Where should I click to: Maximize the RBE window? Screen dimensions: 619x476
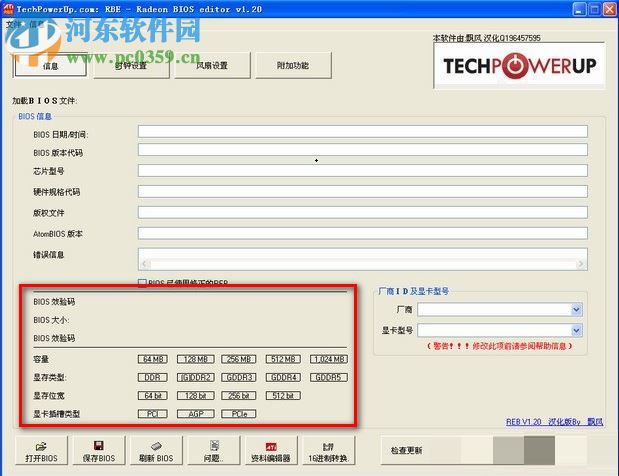(x=594, y=9)
